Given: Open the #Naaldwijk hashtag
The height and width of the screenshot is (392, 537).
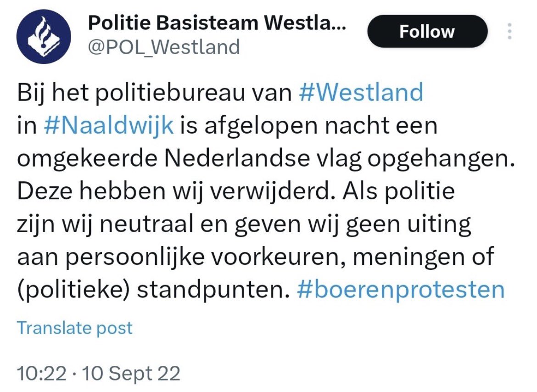Looking at the screenshot, I should point(108,126).
